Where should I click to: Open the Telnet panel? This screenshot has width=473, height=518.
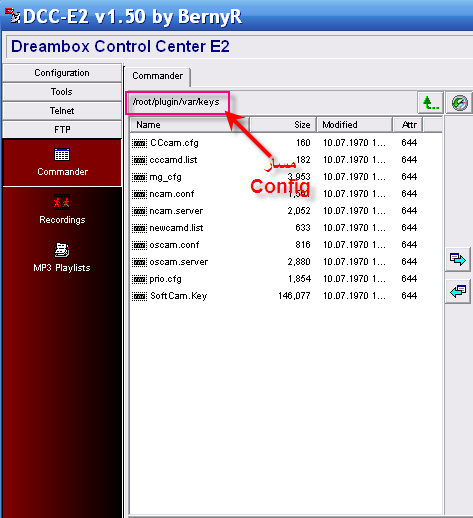click(62, 111)
